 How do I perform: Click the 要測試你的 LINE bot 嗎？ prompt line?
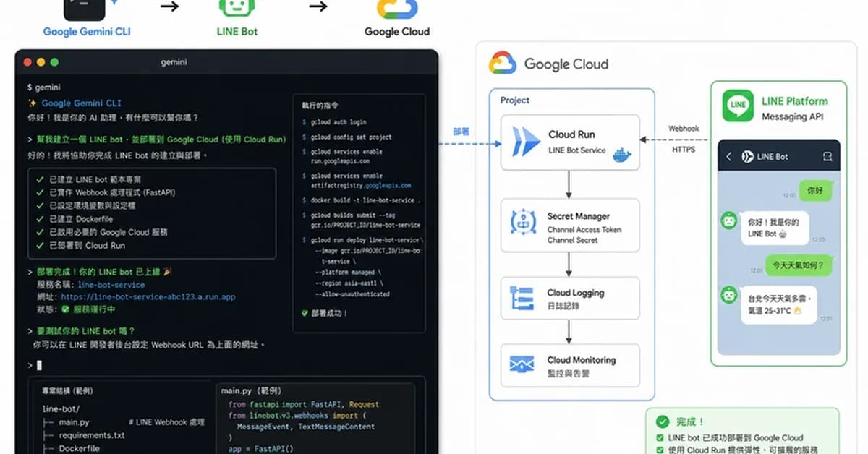85,331
